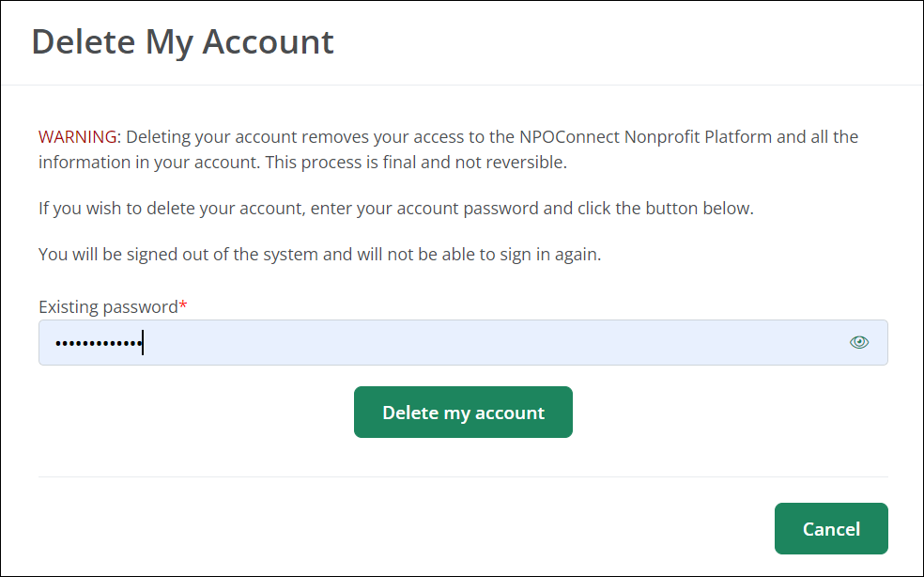This screenshot has width=924, height=577.
Task: Click the 'You will be signed out' sentence
Action: (x=150, y=255)
